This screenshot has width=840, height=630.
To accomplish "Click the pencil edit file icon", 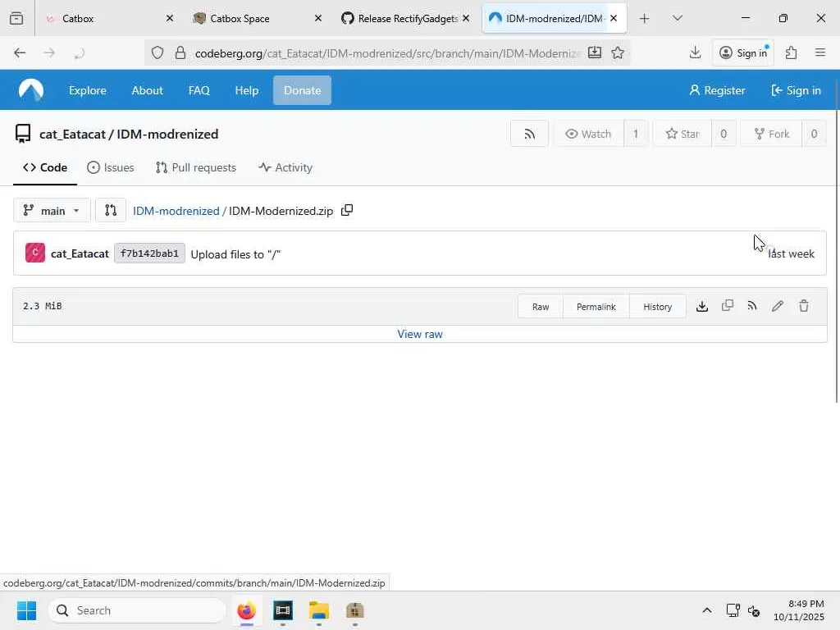I will click(778, 306).
